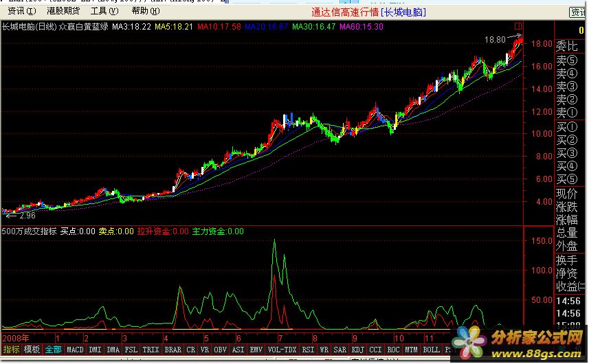The width and height of the screenshot is (589, 364).
Task: Click the 资讯 button at top right
Action: 579,12
